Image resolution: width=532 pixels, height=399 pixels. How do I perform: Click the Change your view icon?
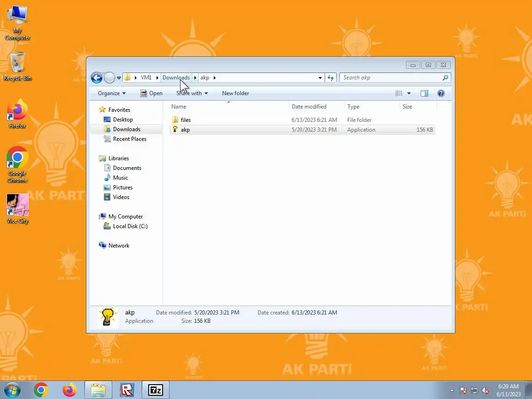[399, 93]
